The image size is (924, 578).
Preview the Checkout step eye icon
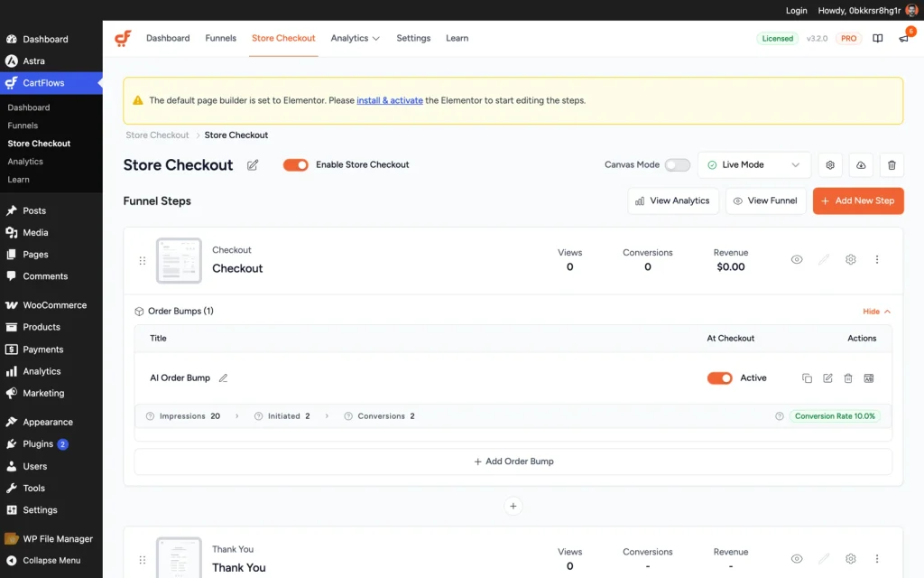[797, 259]
